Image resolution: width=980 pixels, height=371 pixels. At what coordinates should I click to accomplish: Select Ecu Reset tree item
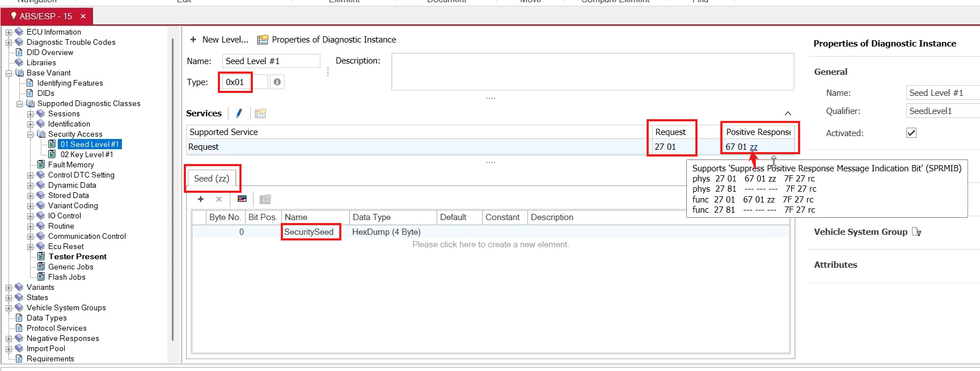[66, 246]
